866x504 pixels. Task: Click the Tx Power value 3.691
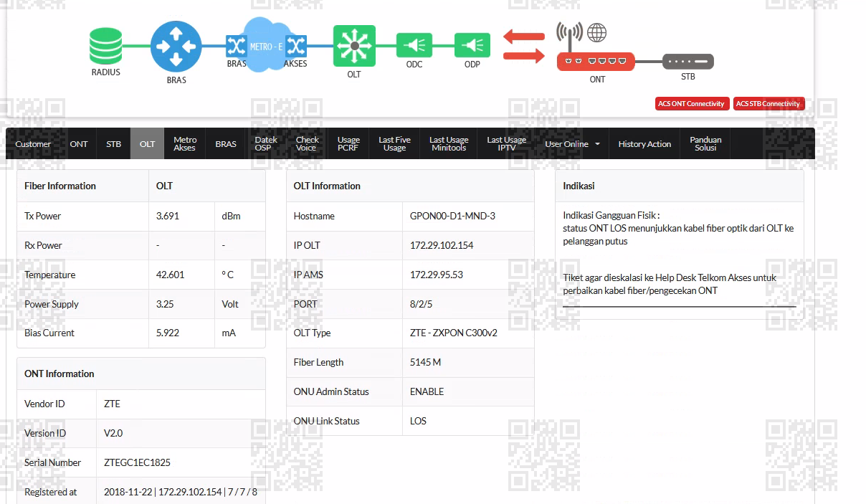(x=168, y=216)
